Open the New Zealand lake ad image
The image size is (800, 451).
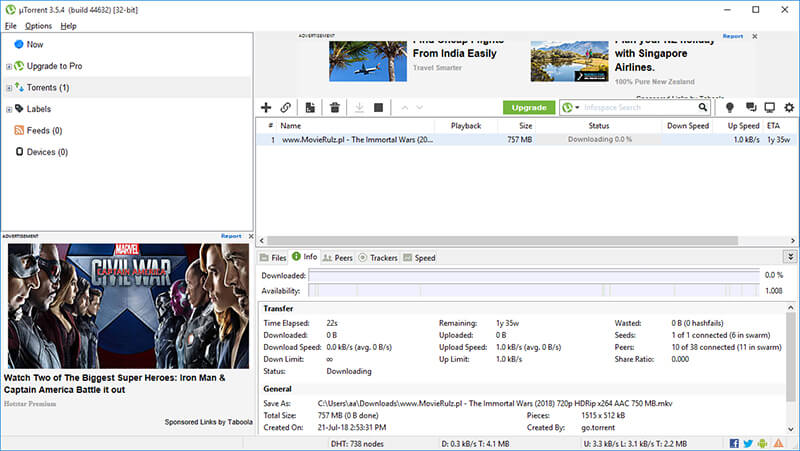point(569,61)
